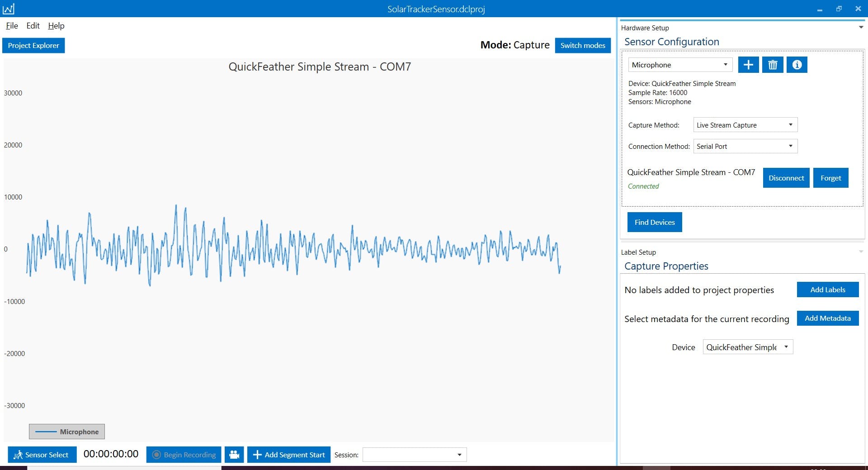The width and height of the screenshot is (868, 470).
Task: Click the 30000 y-axis label
Action: (13, 93)
